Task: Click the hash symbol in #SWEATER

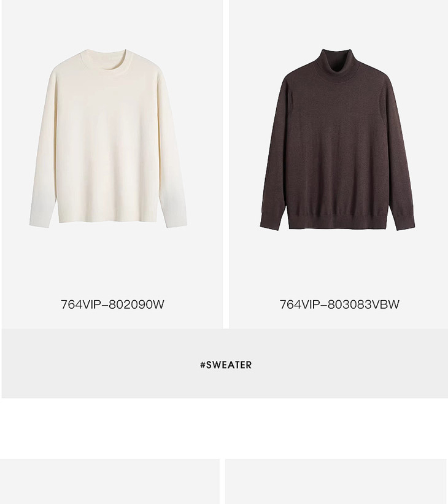Action: pos(203,365)
